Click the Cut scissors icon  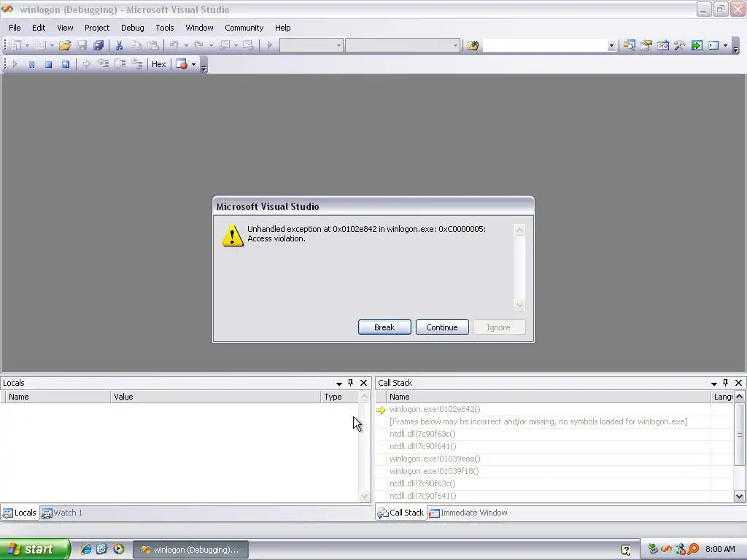point(119,45)
